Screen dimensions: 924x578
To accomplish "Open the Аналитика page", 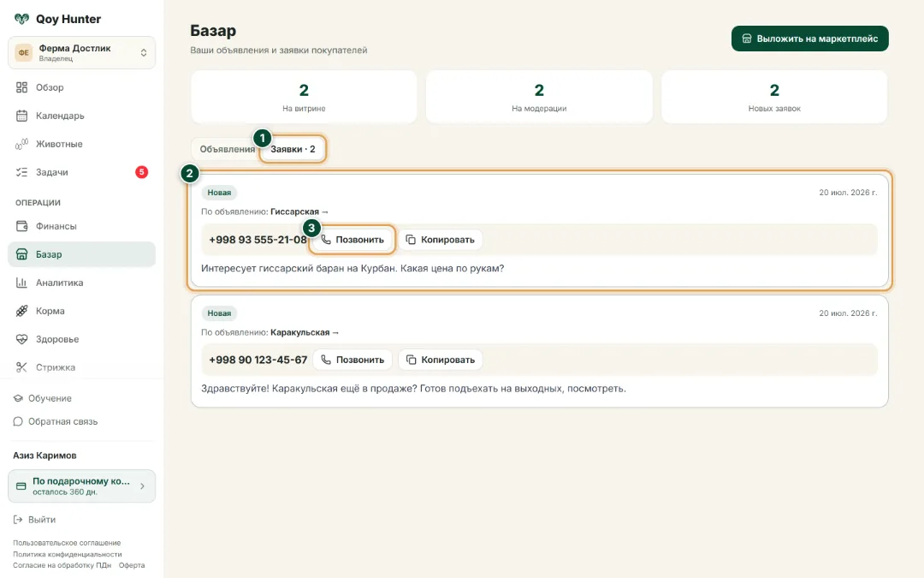I will pos(81,283).
